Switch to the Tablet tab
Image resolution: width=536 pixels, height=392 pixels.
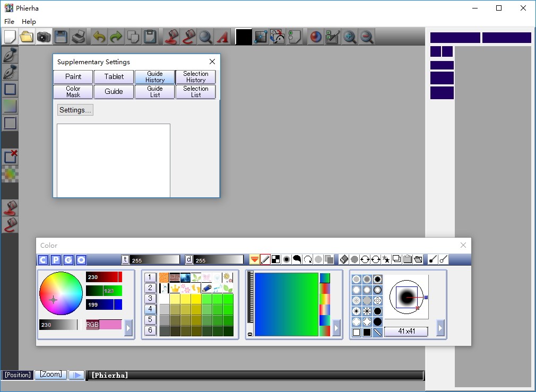tap(114, 76)
